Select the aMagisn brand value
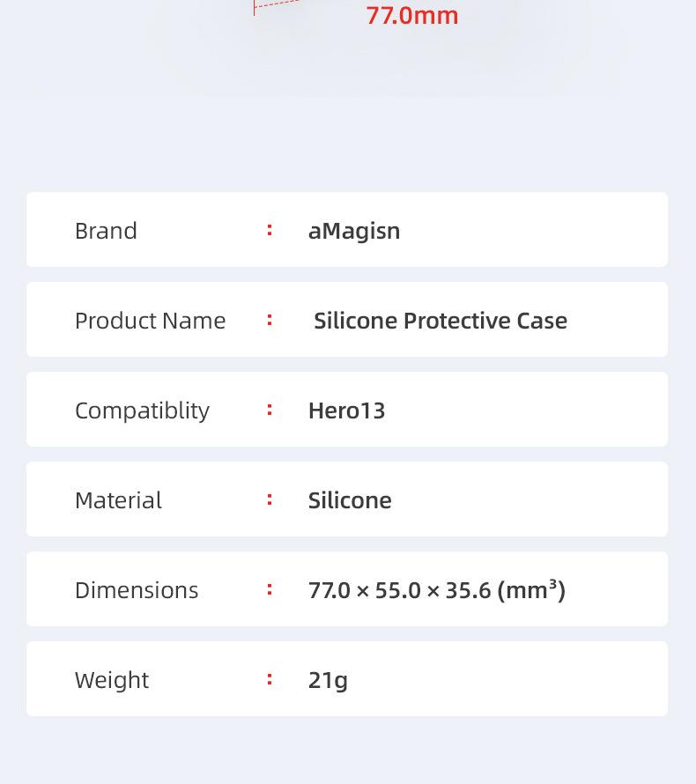 coord(354,232)
